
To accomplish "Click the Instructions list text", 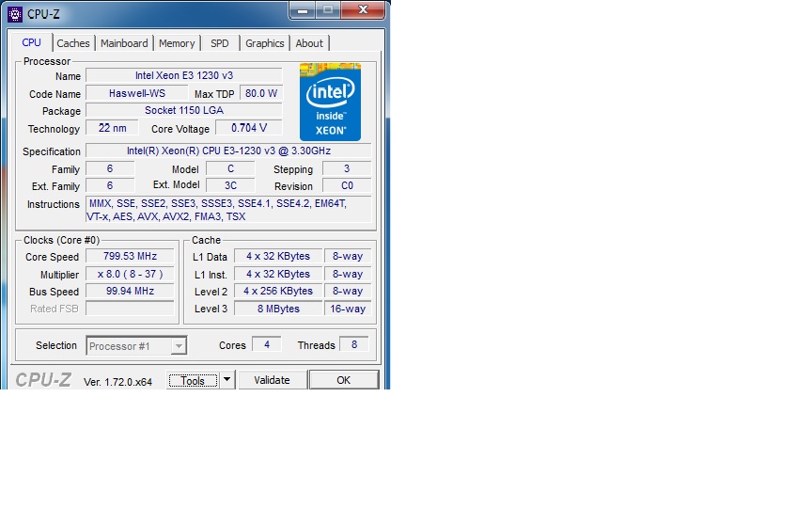I will 228,210.
